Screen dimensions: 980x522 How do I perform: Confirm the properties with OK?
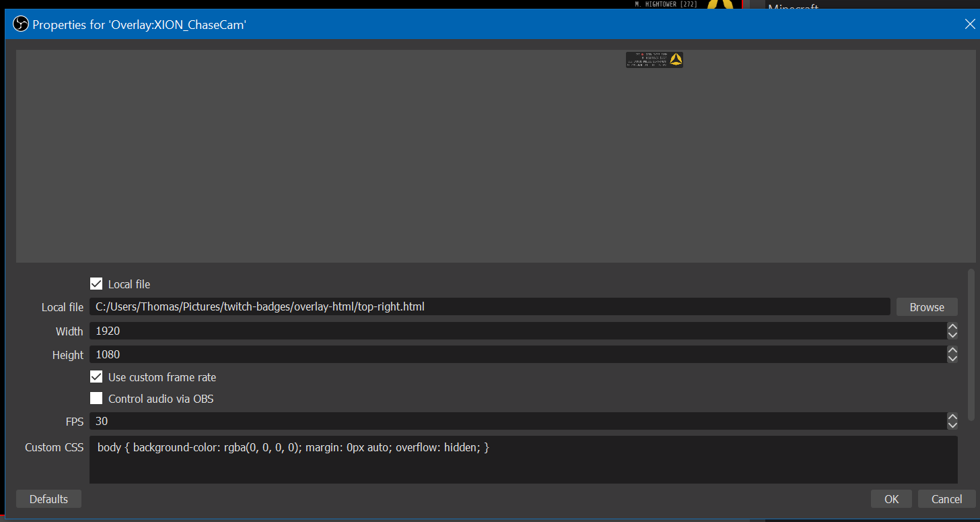[892, 499]
